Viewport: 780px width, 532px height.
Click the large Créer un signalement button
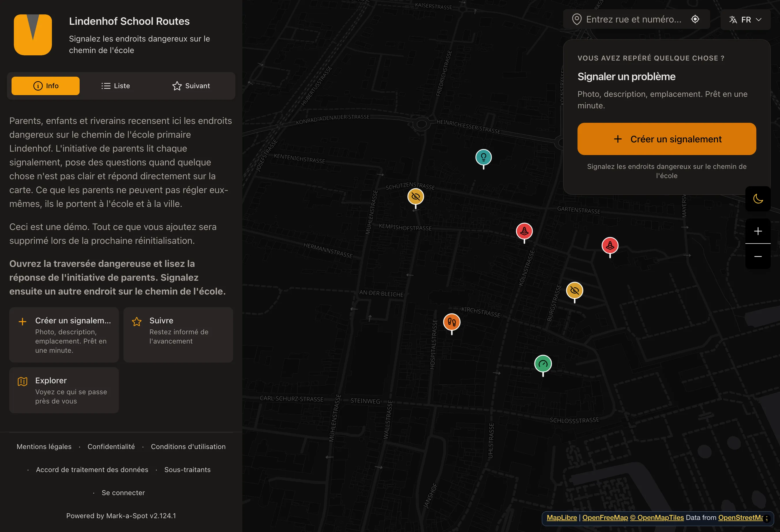click(x=667, y=139)
